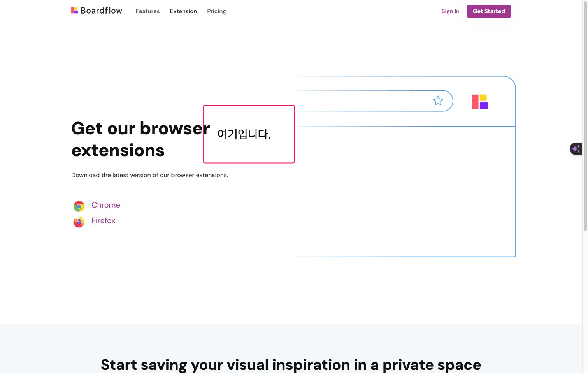This screenshot has height=373, width=588.
Task: Select the Chrome browser icon
Action: [x=79, y=206]
